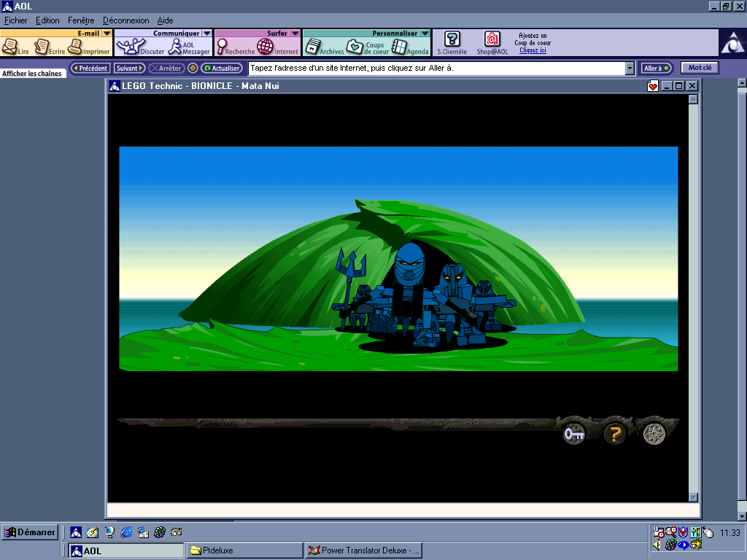Click the AOL taskbar button
747x560 pixels.
click(125, 551)
